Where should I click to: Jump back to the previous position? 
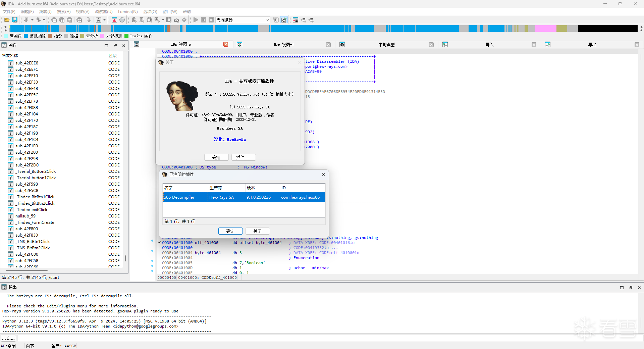tap(26, 20)
